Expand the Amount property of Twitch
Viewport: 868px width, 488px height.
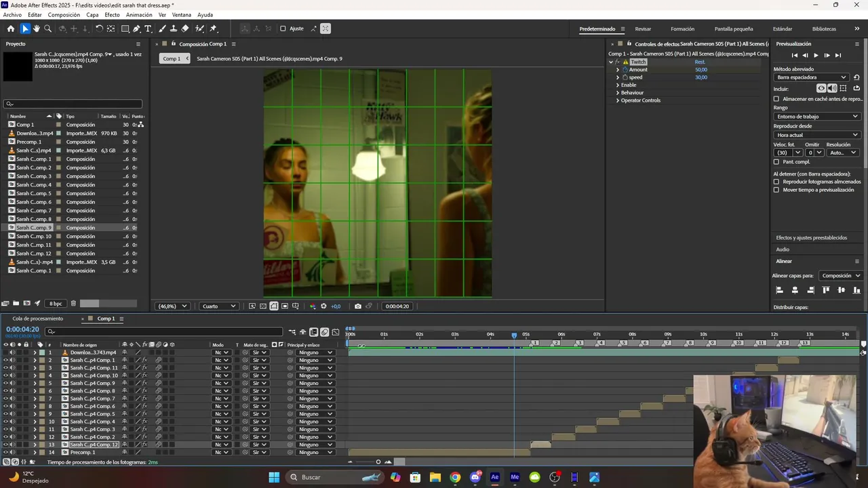(x=618, y=70)
